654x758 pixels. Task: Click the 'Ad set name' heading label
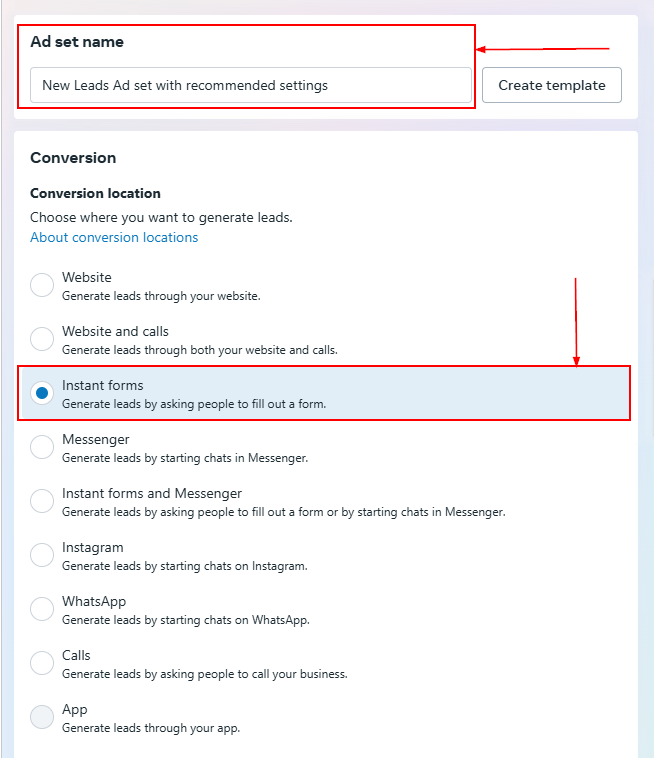coord(77,42)
